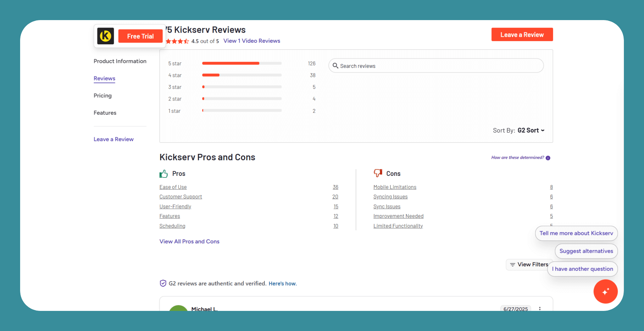Open View 1 Video Reviews link
This screenshot has width=644, height=331.
click(x=252, y=41)
